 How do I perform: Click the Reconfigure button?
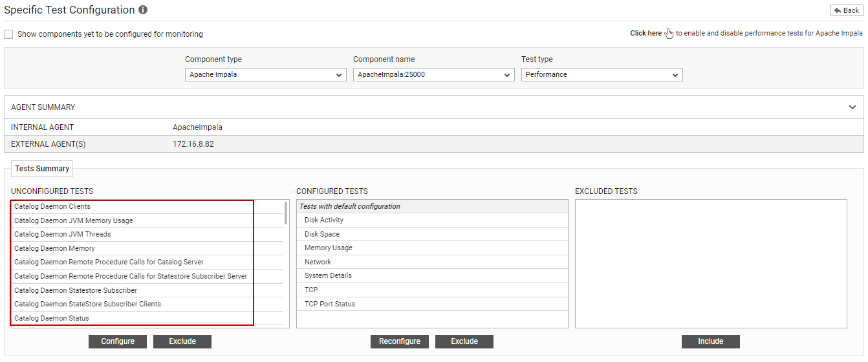tap(400, 341)
